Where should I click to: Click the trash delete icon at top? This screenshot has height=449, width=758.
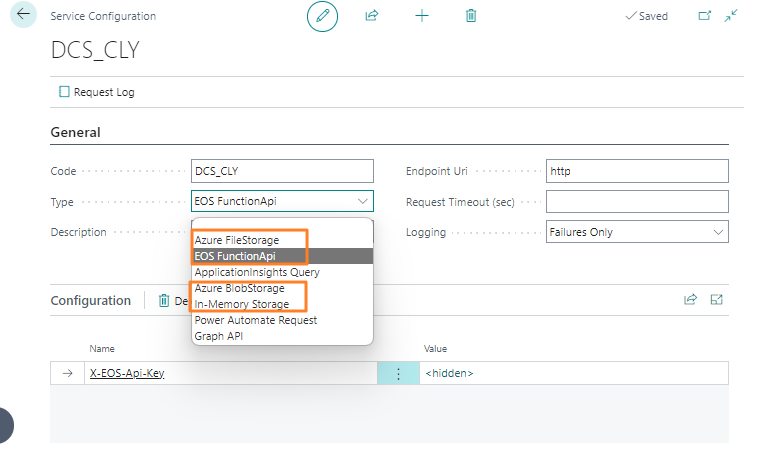click(471, 16)
